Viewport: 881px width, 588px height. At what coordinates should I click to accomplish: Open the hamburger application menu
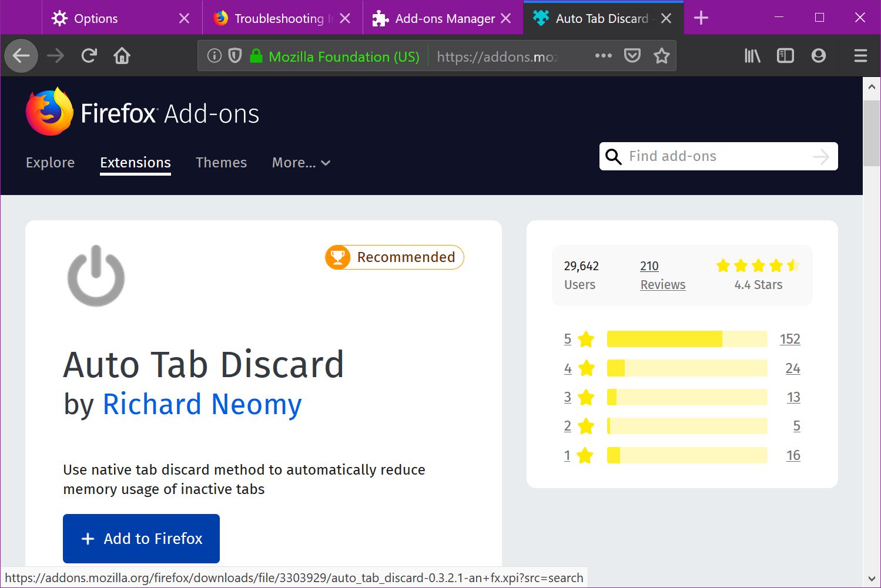pos(860,56)
